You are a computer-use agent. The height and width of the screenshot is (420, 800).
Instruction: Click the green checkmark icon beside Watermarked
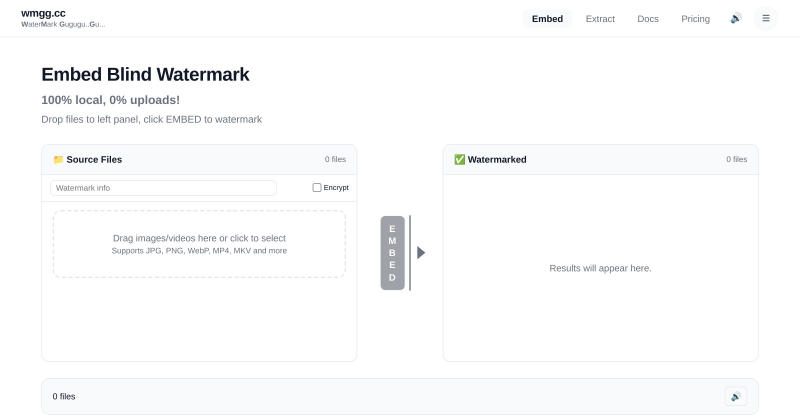click(x=460, y=160)
